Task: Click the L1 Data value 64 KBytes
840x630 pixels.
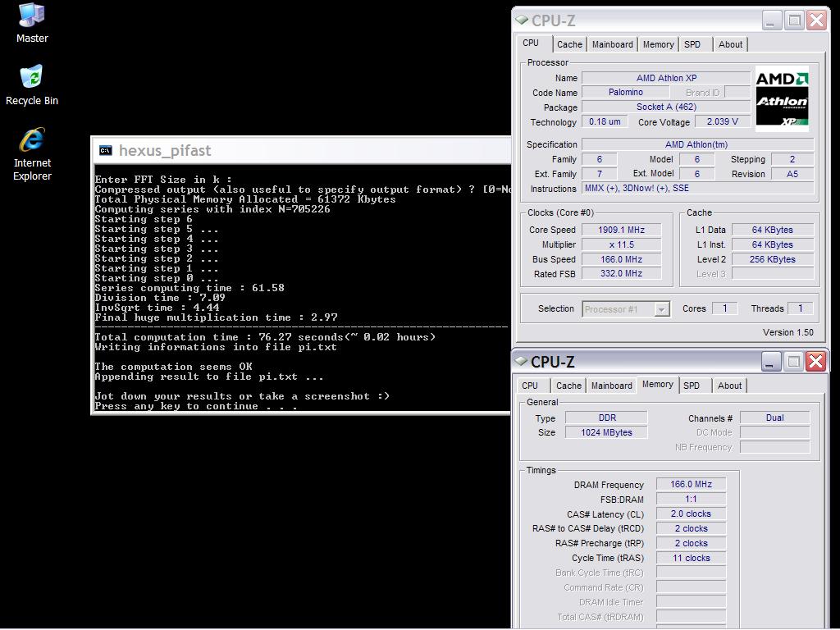Action: [773, 230]
